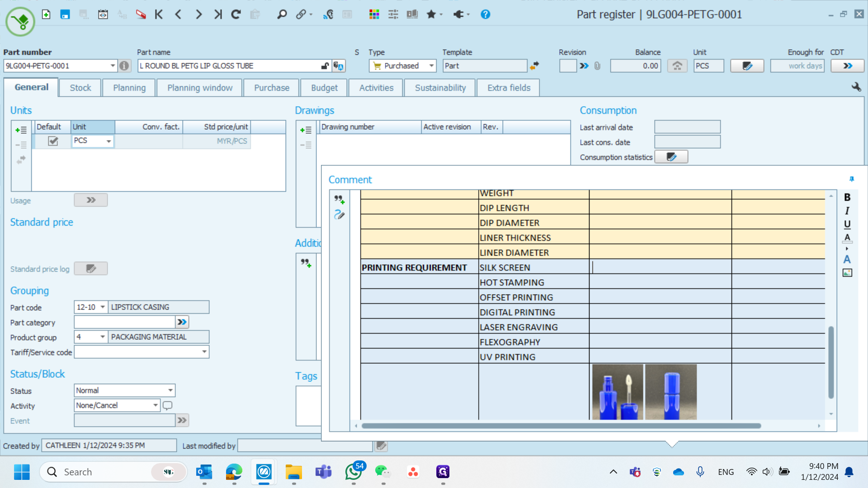Viewport: 868px width, 488px height.
Task: Click the pin icon on the Comment panel
Action: click(852, 179)
